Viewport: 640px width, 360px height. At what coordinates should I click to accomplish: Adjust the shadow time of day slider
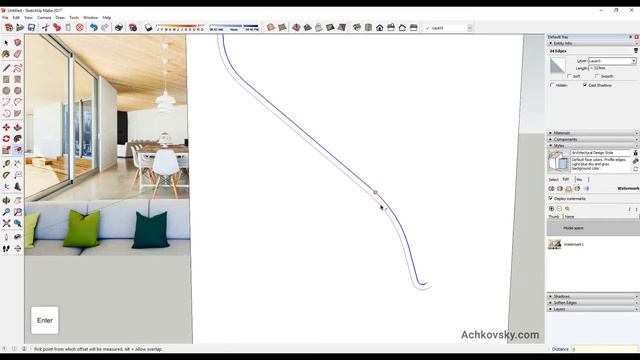(x=234, y=26)
